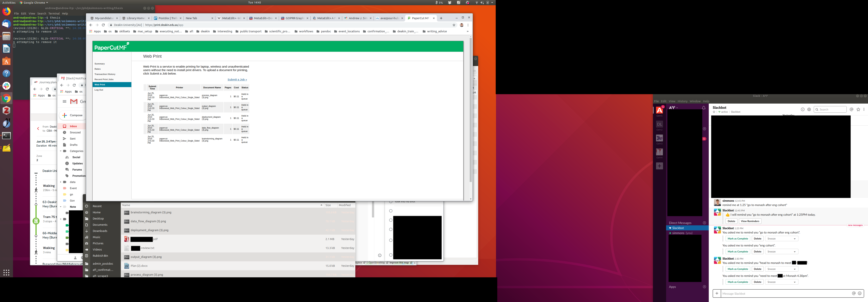Select the empty radio button above the black box
This screenshot has width=868, height=302.
pos(391,211)
